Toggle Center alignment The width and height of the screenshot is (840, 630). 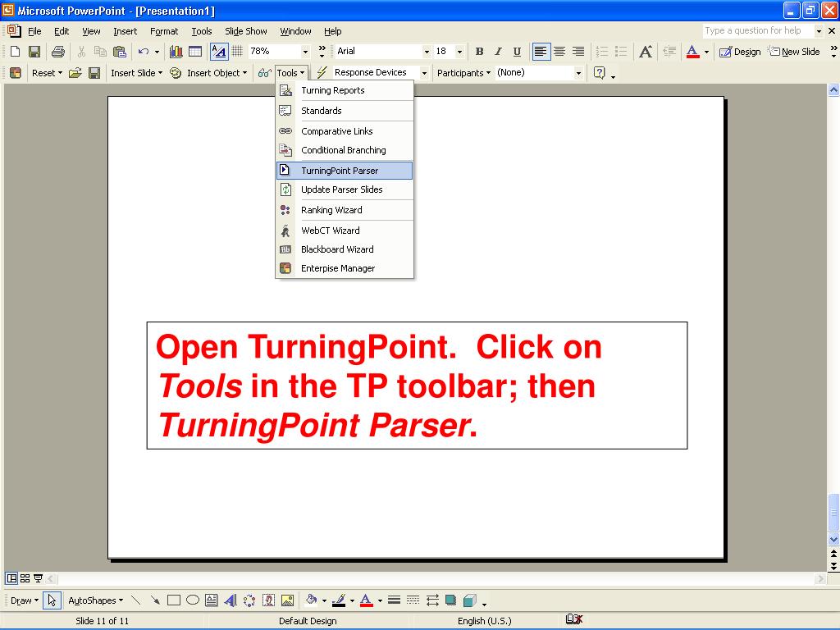pos(559,52)
